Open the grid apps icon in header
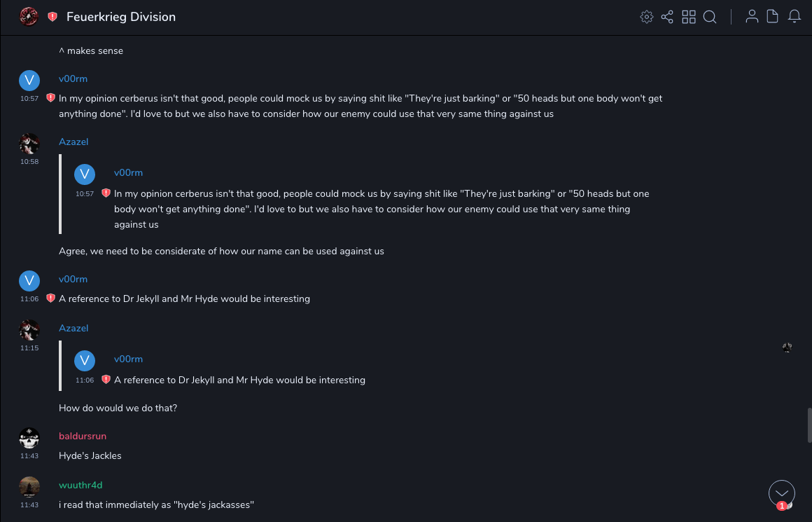 coord(689,17)
